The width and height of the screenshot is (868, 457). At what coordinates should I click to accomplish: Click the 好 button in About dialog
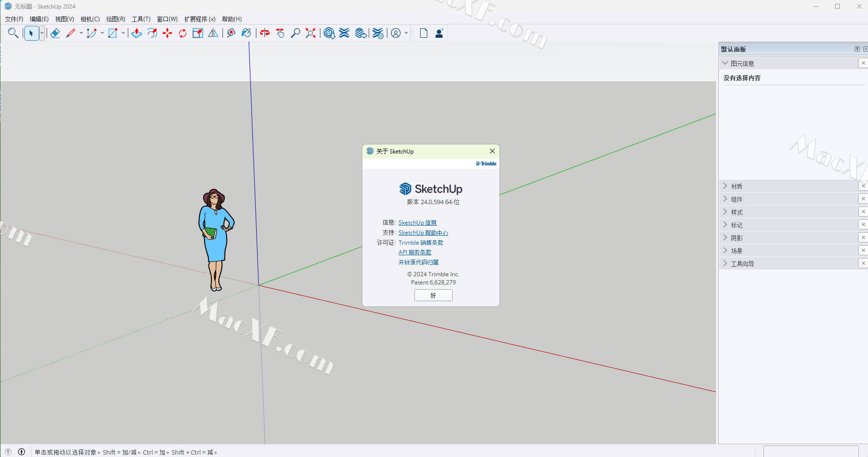tap(433, 295)
